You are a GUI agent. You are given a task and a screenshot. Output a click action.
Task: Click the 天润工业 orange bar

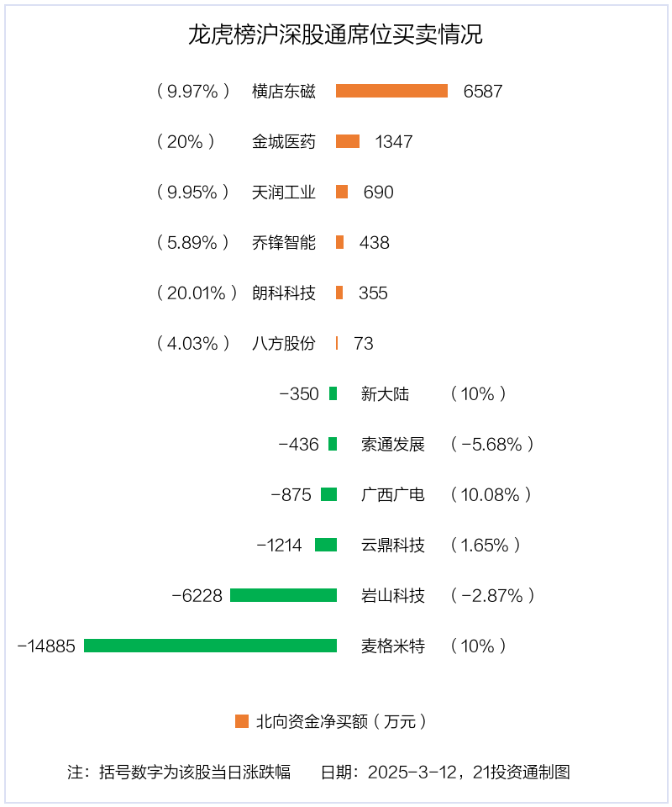click(x=342, y=192)
